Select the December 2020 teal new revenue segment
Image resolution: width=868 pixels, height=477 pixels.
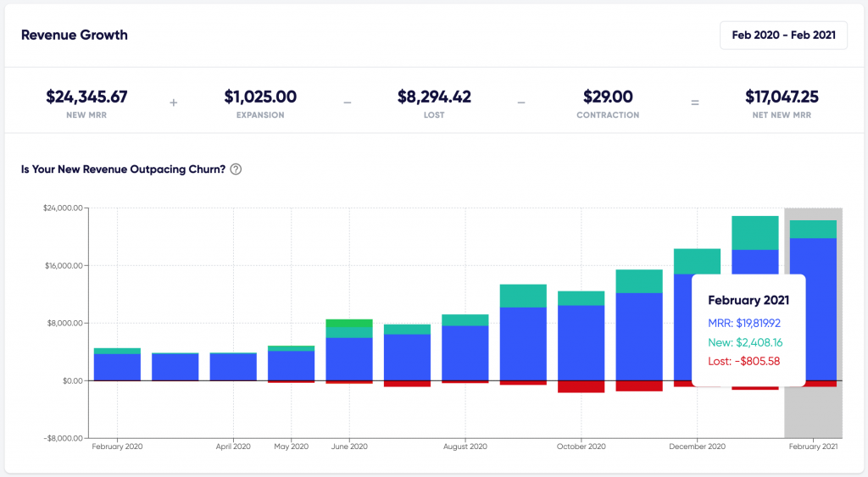click(697, 262)
